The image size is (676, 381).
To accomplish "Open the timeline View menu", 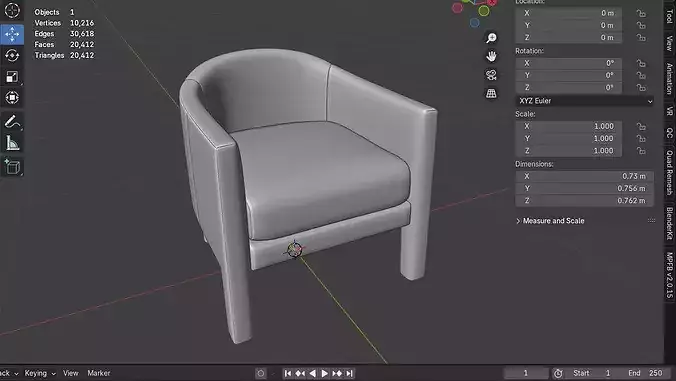I will click(x=71, y=373).
